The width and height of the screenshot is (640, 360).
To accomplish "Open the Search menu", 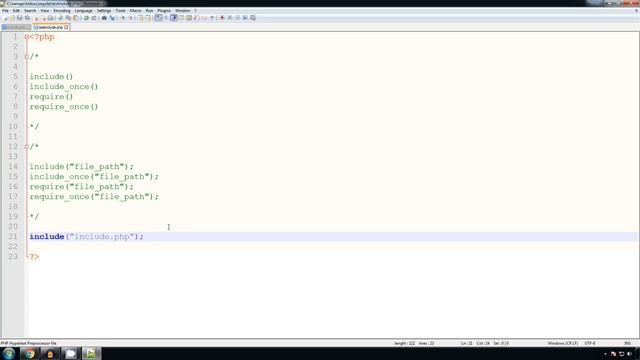I will pos(30,11).
